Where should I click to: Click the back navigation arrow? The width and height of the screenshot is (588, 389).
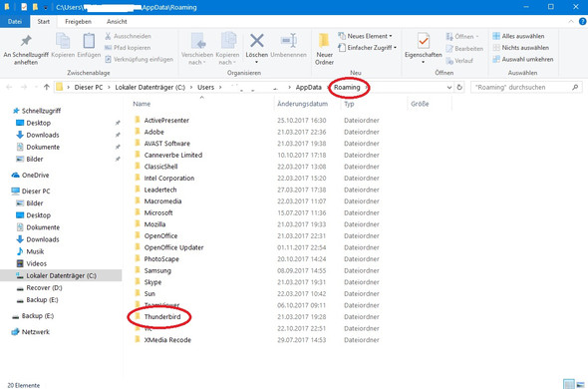tap(9, 87)
